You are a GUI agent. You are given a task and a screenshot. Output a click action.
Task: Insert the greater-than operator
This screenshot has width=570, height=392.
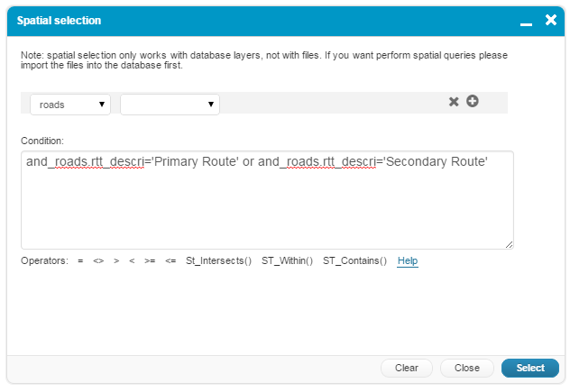(116, 261)
